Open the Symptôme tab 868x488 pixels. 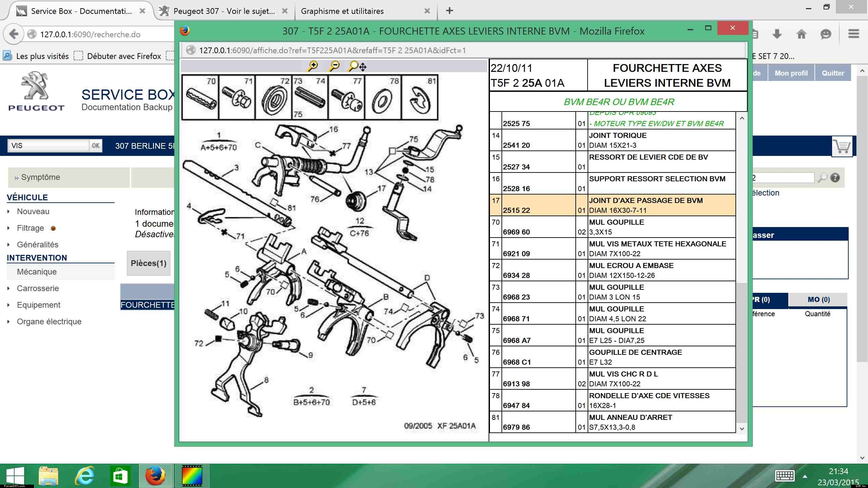[68, 177]
